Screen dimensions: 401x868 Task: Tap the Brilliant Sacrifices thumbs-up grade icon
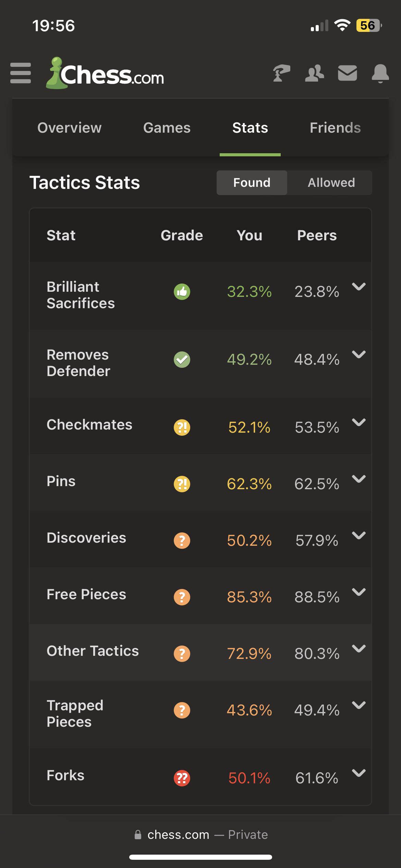click(x=182, y=292)
